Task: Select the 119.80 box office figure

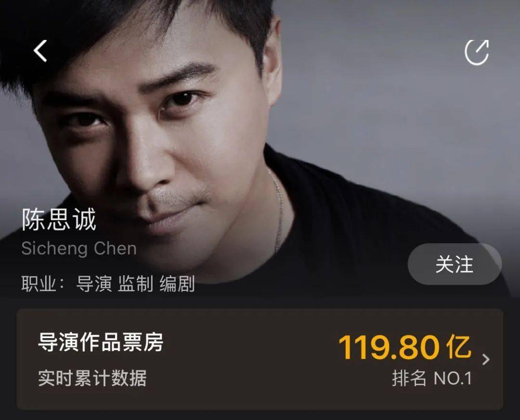Action: [389, 347]
